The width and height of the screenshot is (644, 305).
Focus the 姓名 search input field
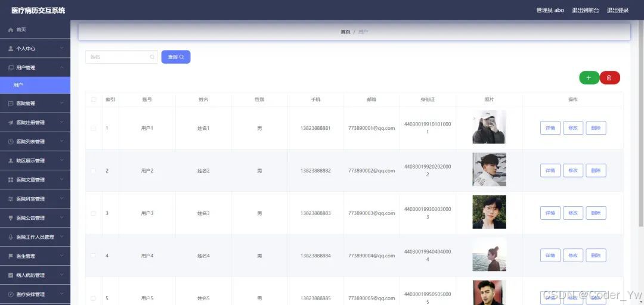coord(122,57)
